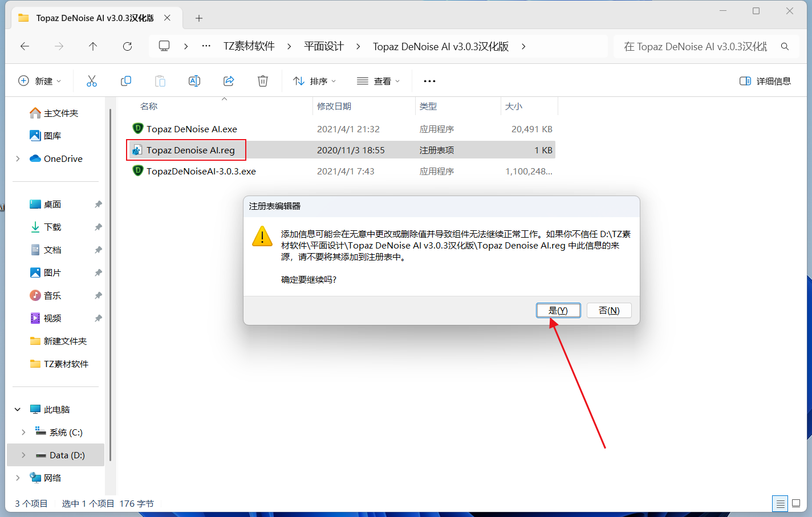Click the pin icon next to 下载
Image resolution: width=812 pixels, height=517 pixels.
98,227
